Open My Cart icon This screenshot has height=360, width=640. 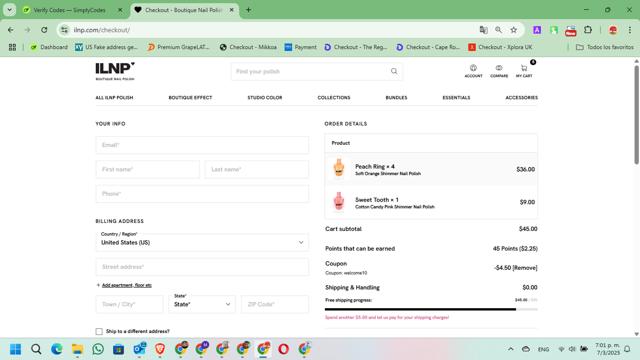pos(524,71)
